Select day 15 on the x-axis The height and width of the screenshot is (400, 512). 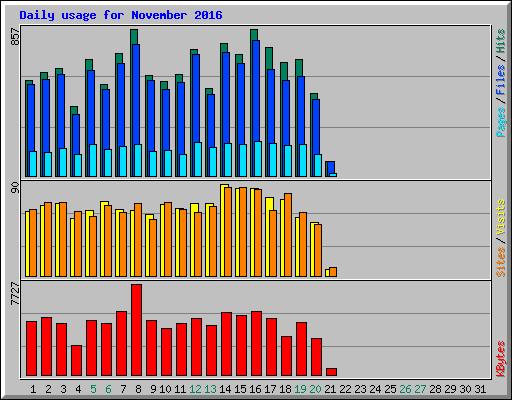pos(240,389)
